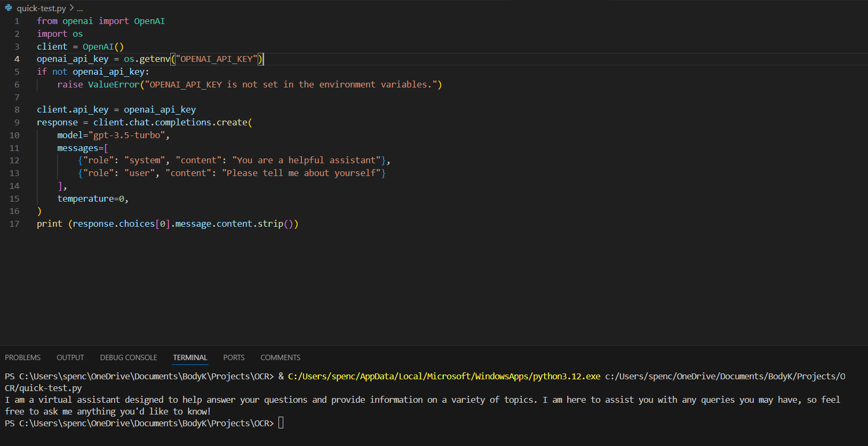Viewport: 868px width, 446px height.
Task: Click 'client.api_key = openai_api_key' line
Action: tap(116, 110)
